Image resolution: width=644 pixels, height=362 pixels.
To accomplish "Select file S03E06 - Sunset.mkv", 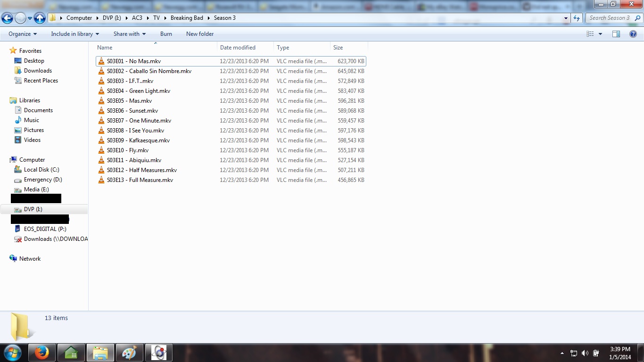I will (x=231, y=111).
